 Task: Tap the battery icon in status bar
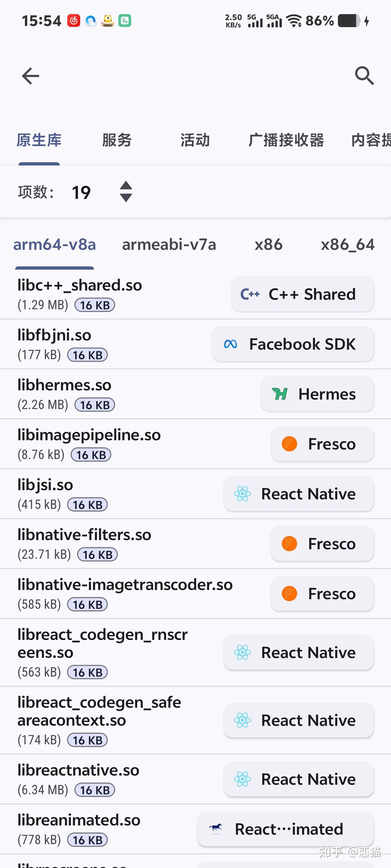click(x=349, y=21)
